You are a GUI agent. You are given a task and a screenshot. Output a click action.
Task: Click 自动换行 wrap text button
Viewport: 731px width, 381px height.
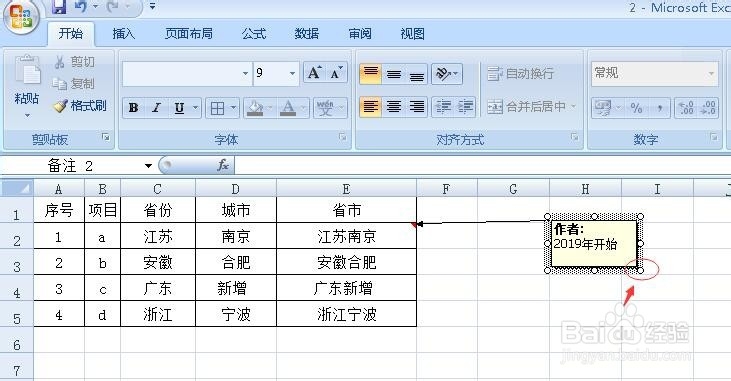pyautogui.click(x=521, y=73)
